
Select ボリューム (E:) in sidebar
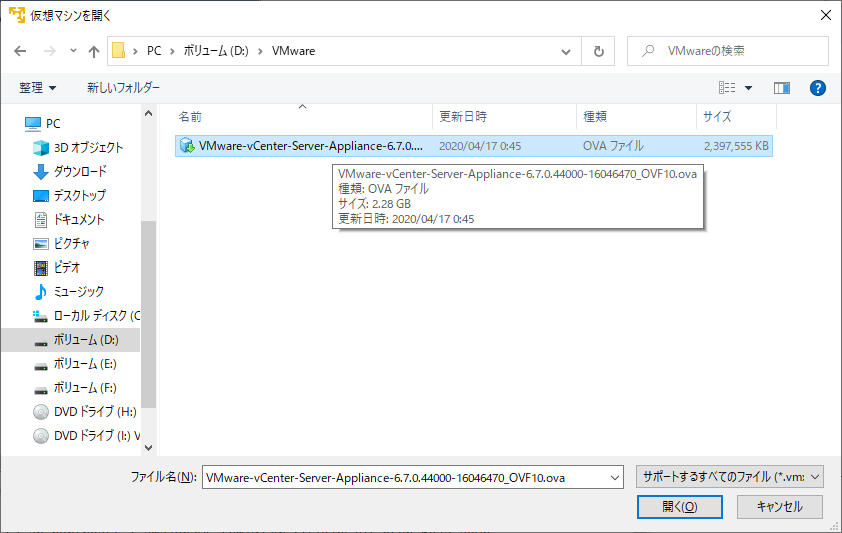pyautogui.click(x=85, y=364)
